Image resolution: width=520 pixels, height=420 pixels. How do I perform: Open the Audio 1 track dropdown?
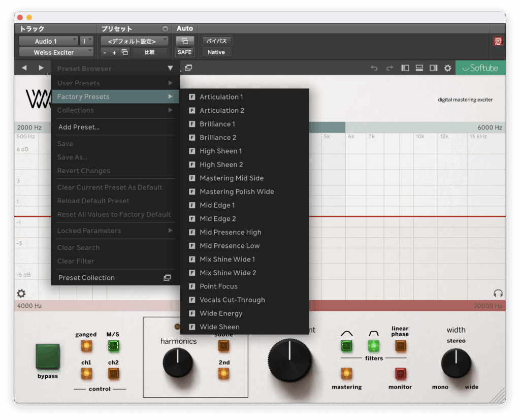48,41
